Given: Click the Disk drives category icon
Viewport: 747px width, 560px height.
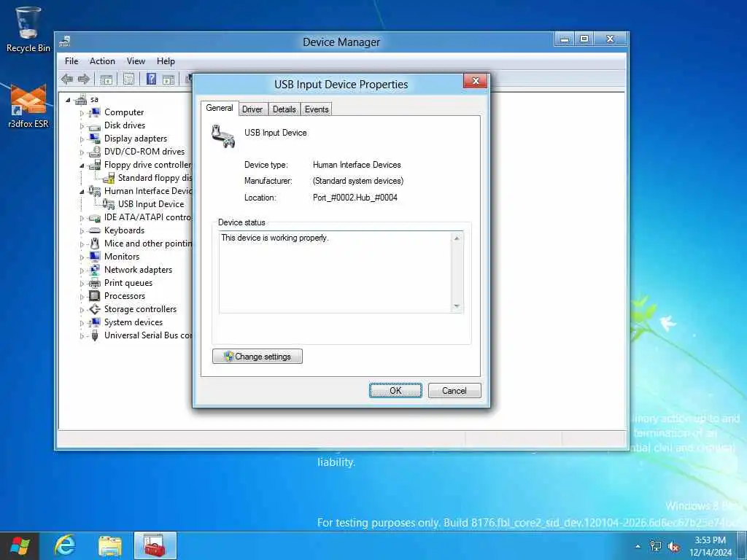Looking at the screenshot, I should click(x=95, y=125).
